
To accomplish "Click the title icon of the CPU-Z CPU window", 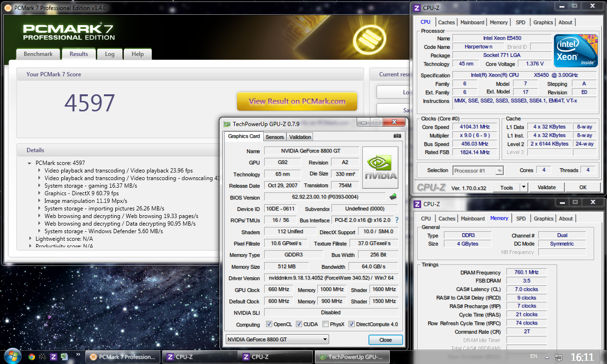I will coord(417,8).
